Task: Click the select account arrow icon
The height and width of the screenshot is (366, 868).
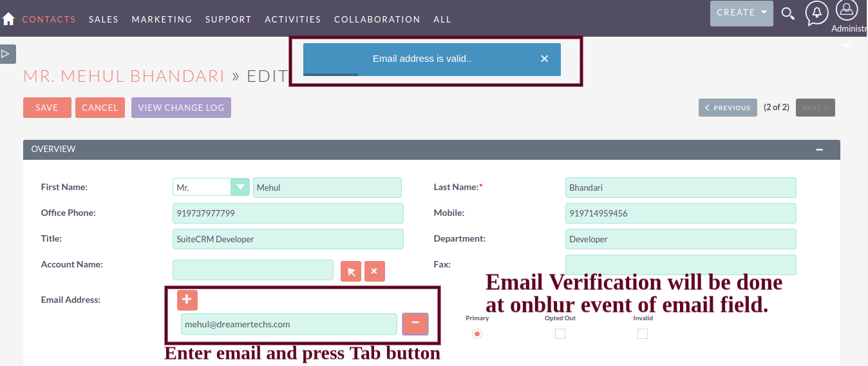Action: click(x=351, y=271)
